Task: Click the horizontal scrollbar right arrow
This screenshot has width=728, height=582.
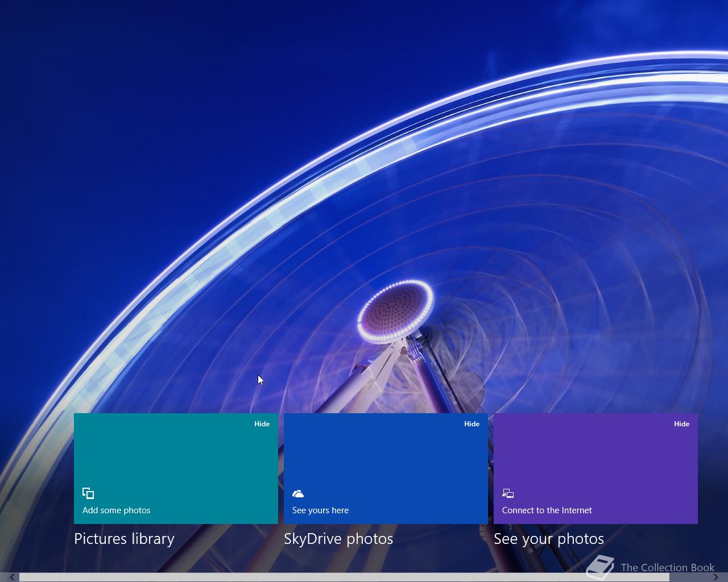Action: pos(715,577)
